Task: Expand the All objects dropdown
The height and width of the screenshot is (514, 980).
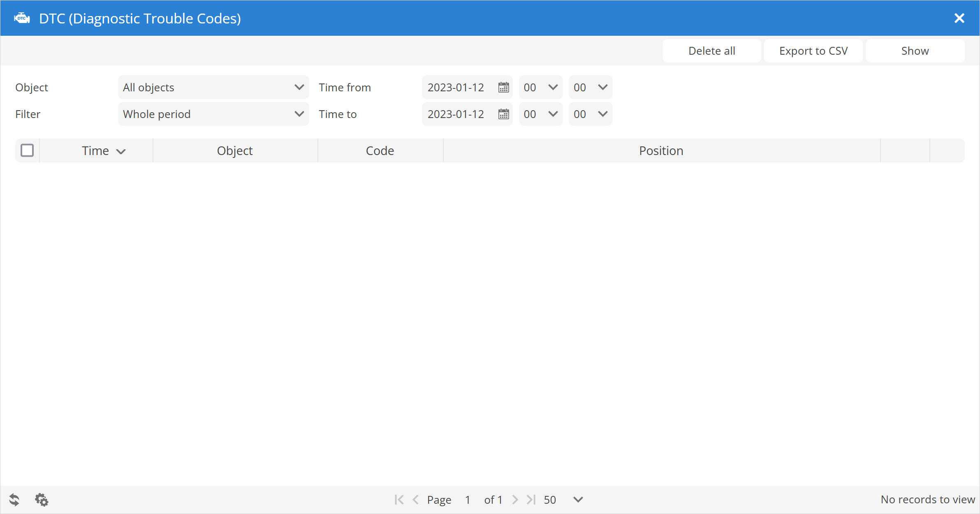Action: (x=213, y=88)
